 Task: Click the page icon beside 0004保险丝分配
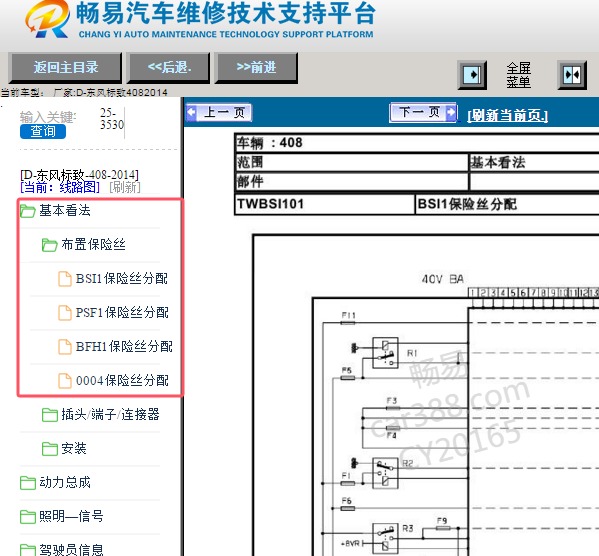65,381
